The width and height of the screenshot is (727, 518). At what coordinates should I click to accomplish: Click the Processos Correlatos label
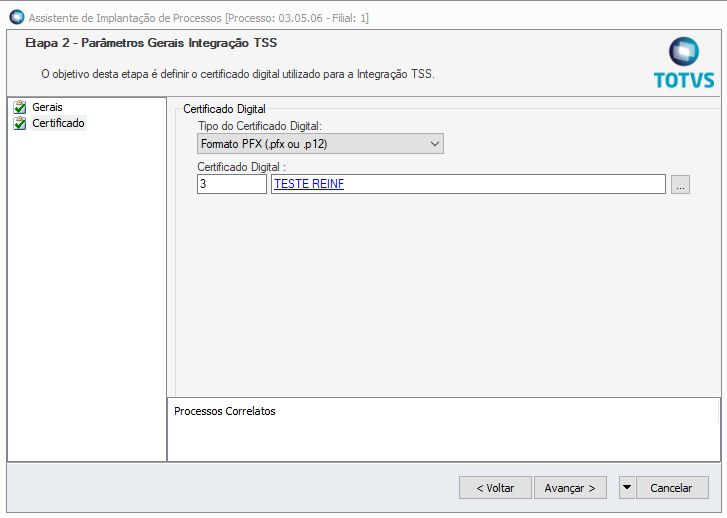(x=225, y=411)
